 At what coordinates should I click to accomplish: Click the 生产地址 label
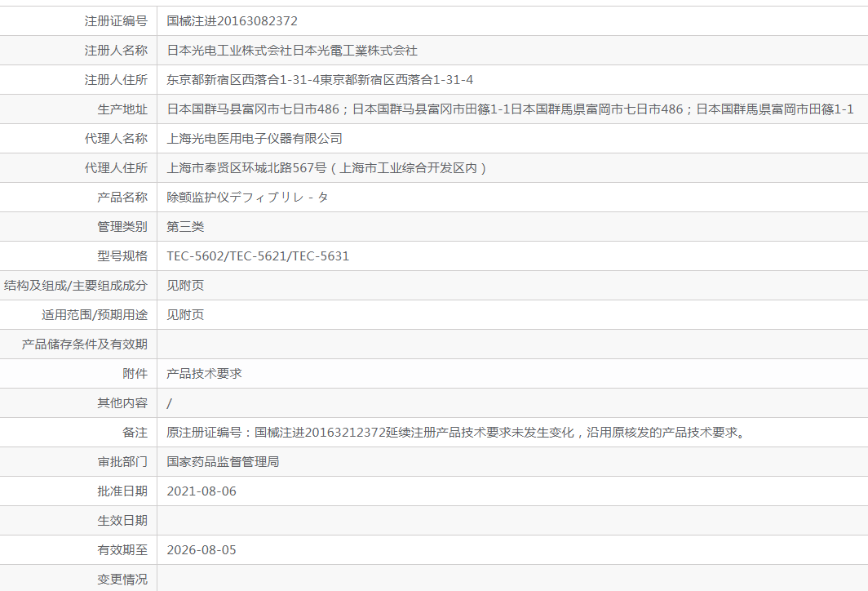click(x=122, y=109)
